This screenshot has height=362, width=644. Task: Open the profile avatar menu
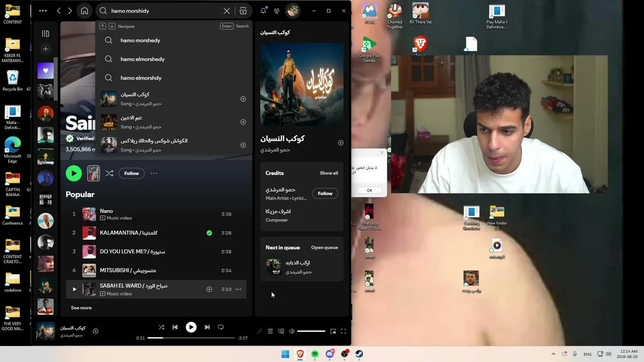click(292, 11)
